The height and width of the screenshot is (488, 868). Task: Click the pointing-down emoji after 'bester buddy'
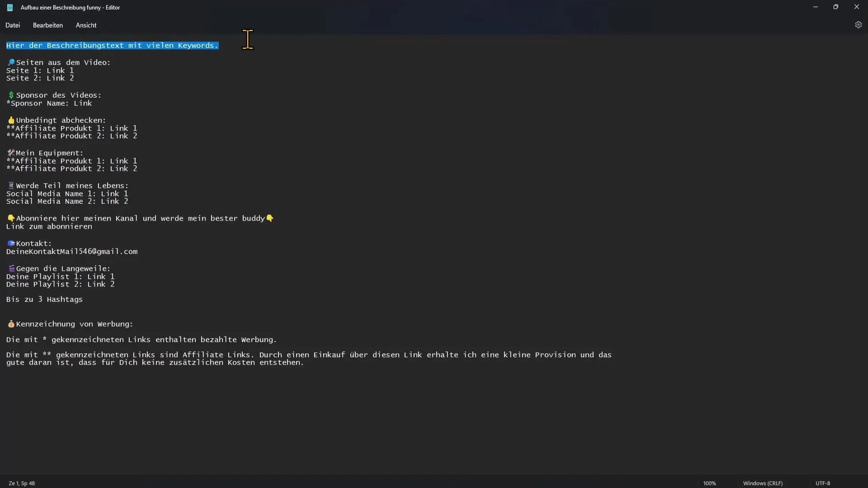[270, 218]
